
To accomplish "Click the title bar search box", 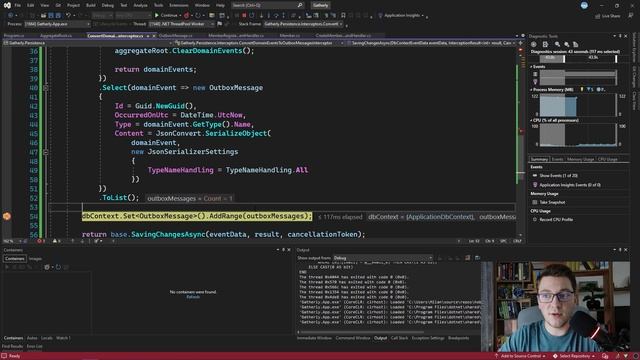I will point(267,5).
